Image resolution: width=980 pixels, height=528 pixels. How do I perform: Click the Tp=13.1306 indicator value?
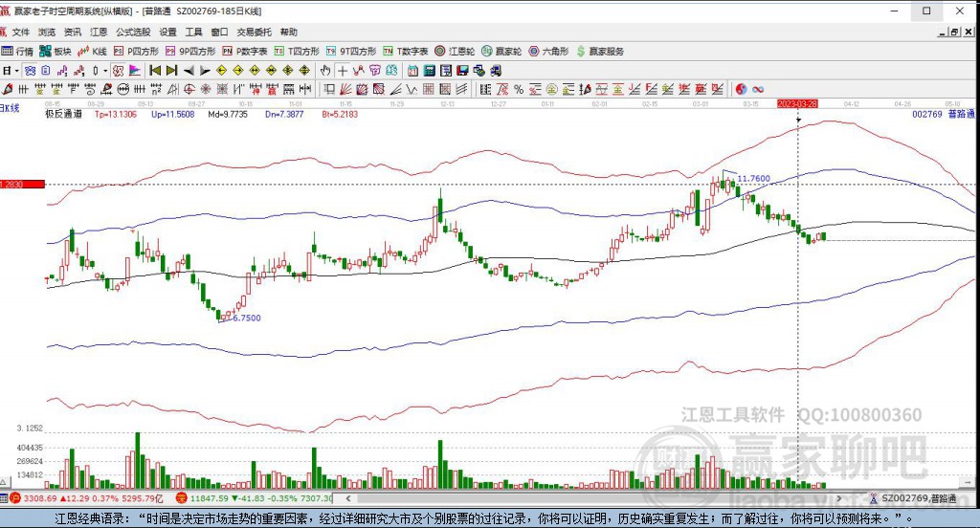(x=116, y=115)
